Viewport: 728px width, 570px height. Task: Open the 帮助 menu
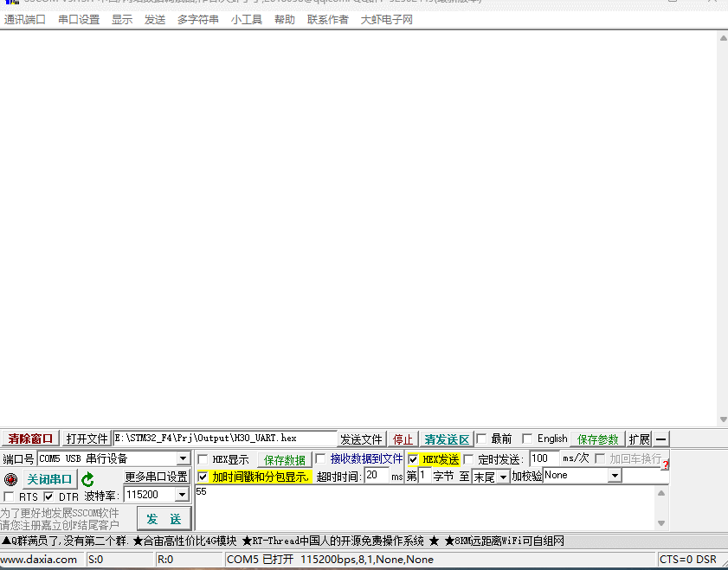pyautogui.click(x=285, y=20)
